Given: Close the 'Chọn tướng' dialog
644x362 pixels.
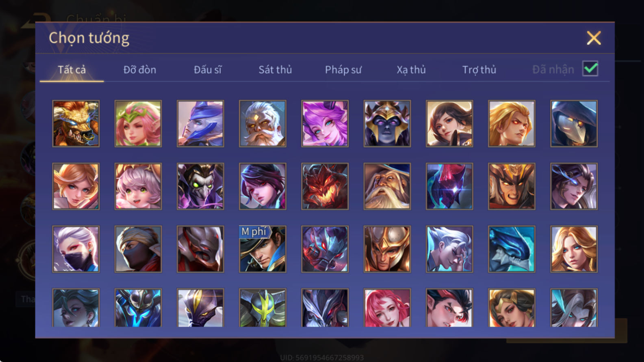Looking at the screenshot, I should pos(594,38).
